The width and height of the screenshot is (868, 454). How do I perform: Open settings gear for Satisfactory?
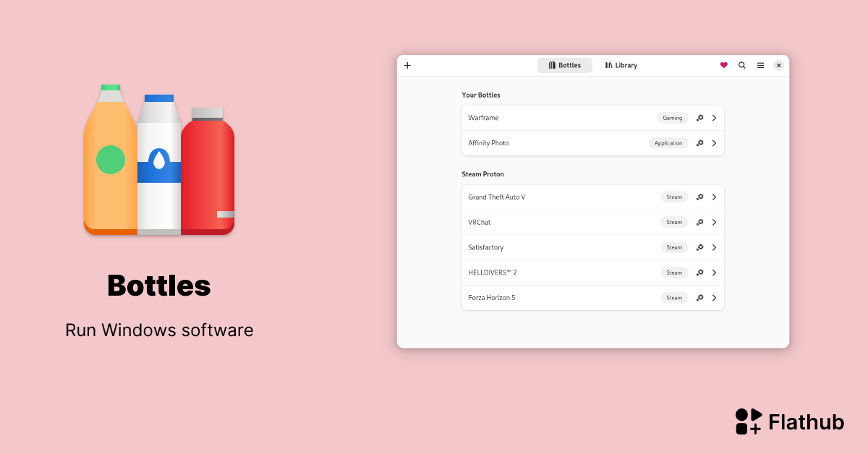coord(699,247)
